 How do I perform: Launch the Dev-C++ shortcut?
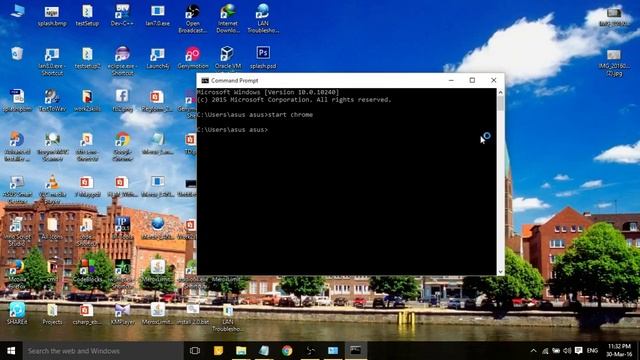point(122,16)
